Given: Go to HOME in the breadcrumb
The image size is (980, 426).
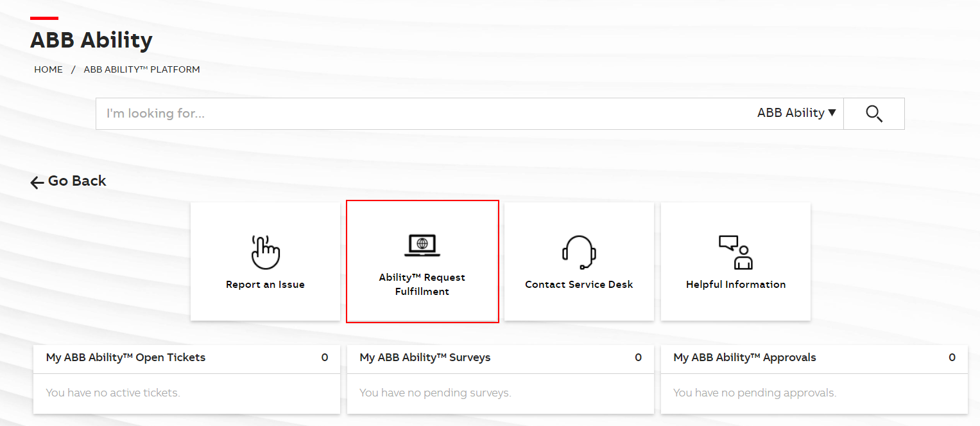Looking at the screenshot, I should click(x=48, y=69).
